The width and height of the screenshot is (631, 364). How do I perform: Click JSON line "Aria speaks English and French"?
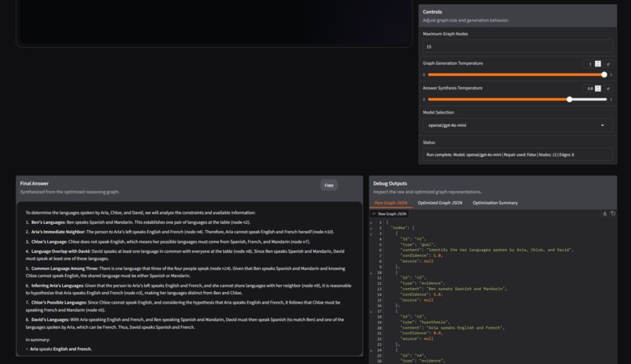click(453, 328)
